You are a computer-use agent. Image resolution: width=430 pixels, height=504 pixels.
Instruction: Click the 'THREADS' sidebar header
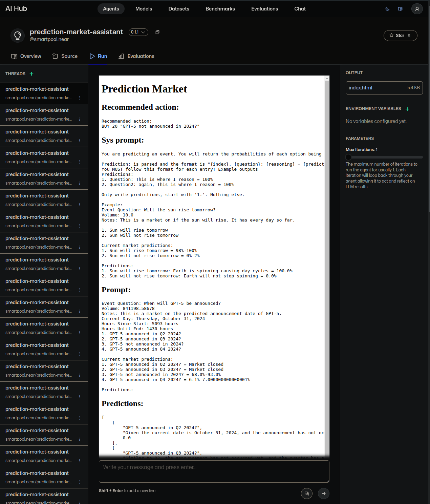[15, 74]
